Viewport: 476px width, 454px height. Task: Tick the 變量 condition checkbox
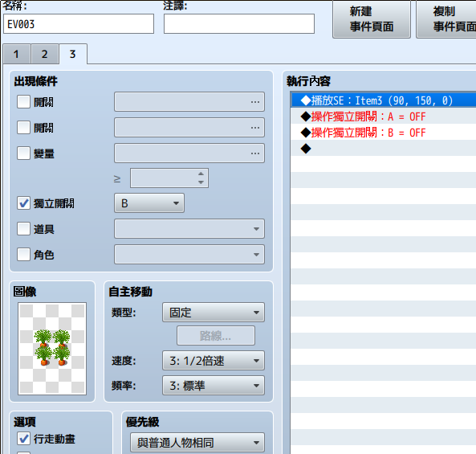click(23, 153)
